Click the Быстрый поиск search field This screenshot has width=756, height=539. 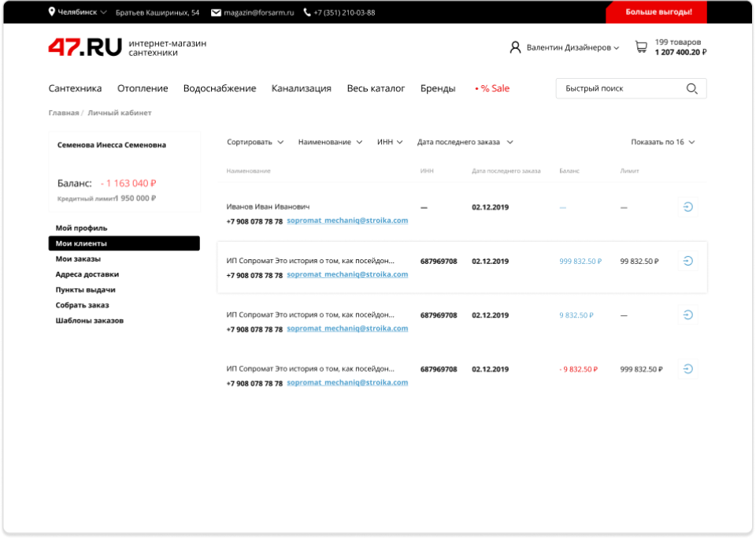click(x=618, y=88)
